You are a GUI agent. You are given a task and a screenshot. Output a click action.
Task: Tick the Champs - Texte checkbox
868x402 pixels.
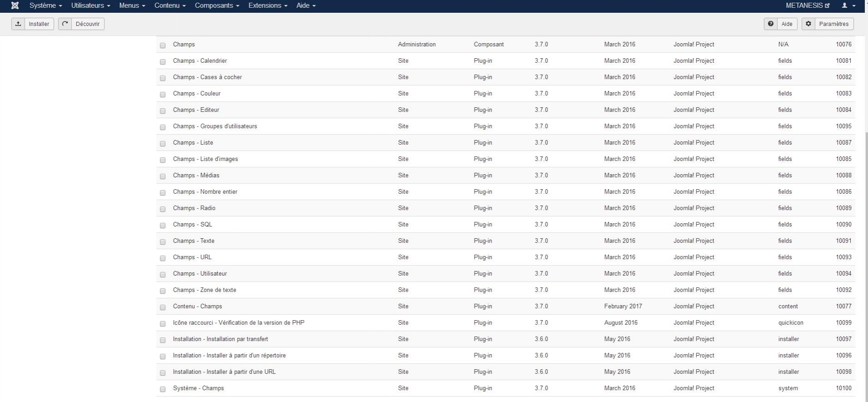(163, 241)
